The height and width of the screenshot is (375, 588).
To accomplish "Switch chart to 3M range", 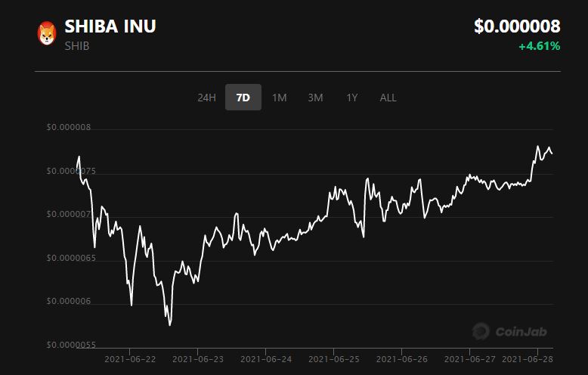I will pos(315,98).
